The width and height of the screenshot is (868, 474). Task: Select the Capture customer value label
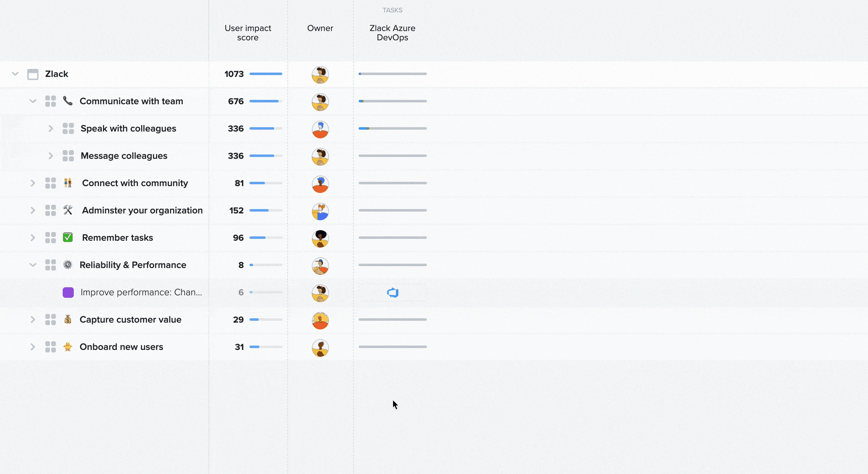coord(130,320)
